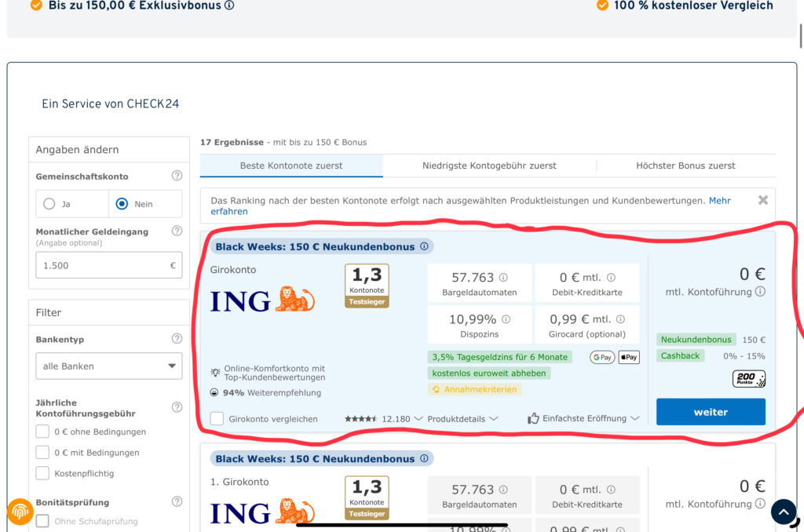Switch to Niedrigste Kontogebühr zuerst tab
804x532 pixels.
489,166
